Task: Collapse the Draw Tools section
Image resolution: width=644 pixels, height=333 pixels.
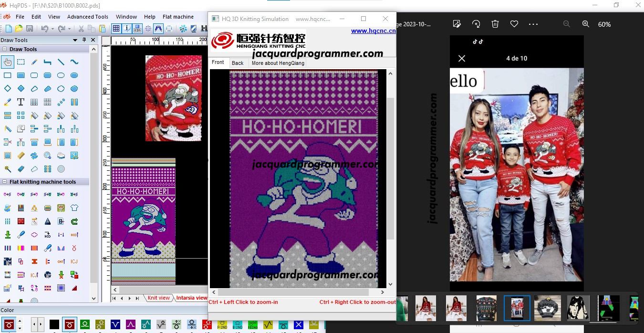Action: point(4,49)
